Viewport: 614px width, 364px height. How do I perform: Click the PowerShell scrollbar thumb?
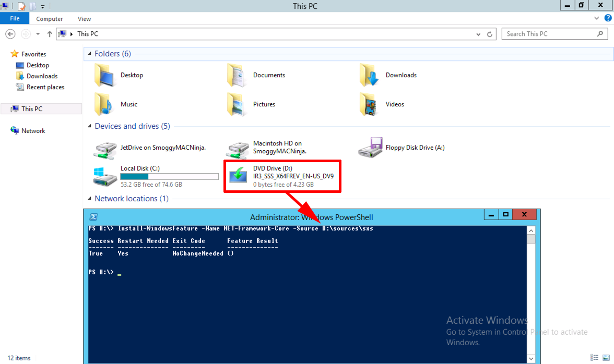coord(531,238)
